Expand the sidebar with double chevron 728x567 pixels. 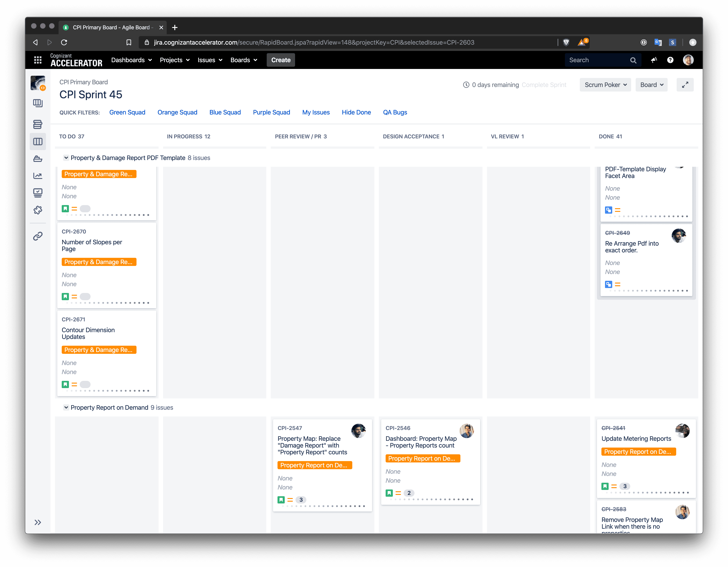coord(38,522)
